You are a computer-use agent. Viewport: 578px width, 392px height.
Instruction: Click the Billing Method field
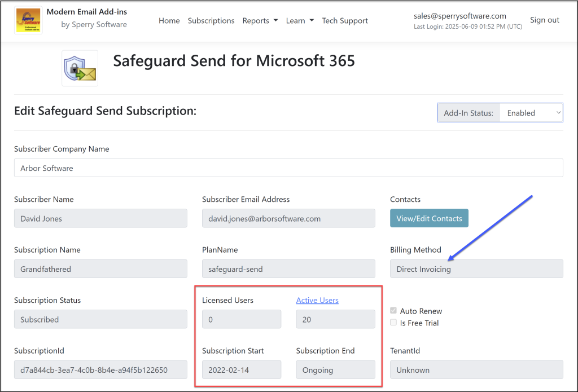tap(476, 269)
